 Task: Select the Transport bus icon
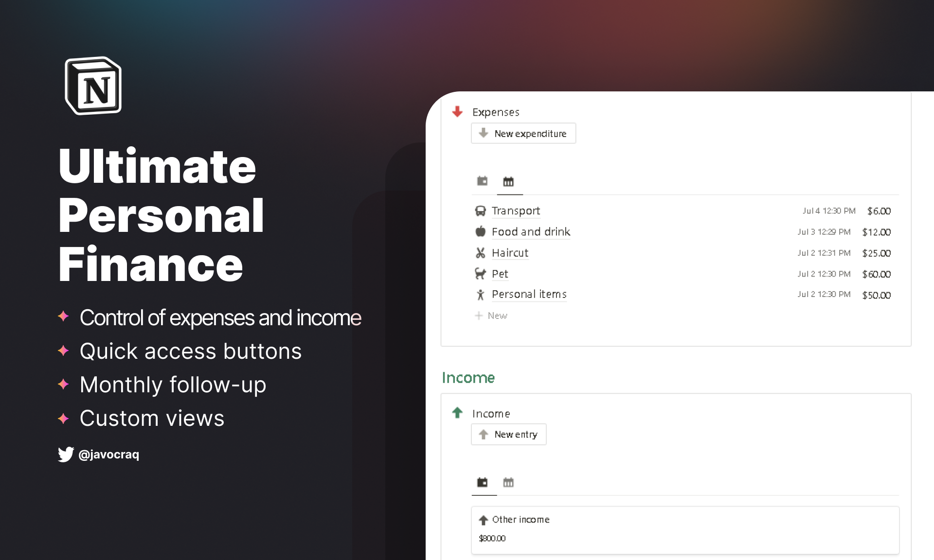click(x=480, y=210)
